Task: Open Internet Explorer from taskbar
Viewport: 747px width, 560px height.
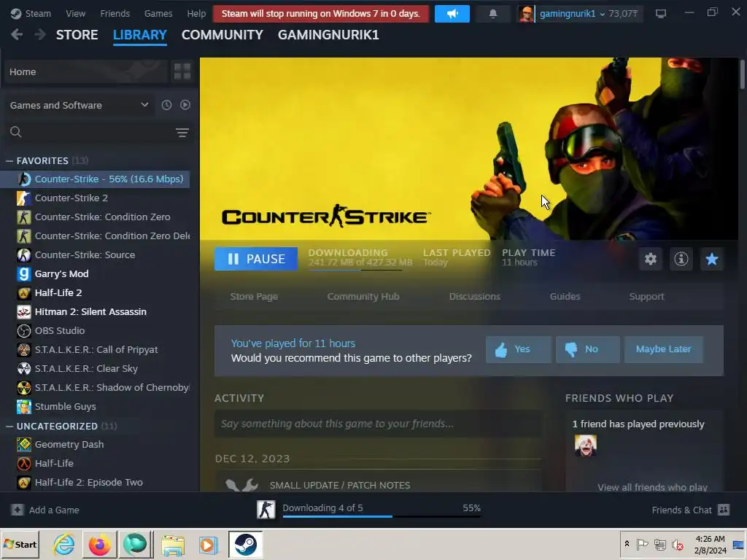Action: click(63, 544)
